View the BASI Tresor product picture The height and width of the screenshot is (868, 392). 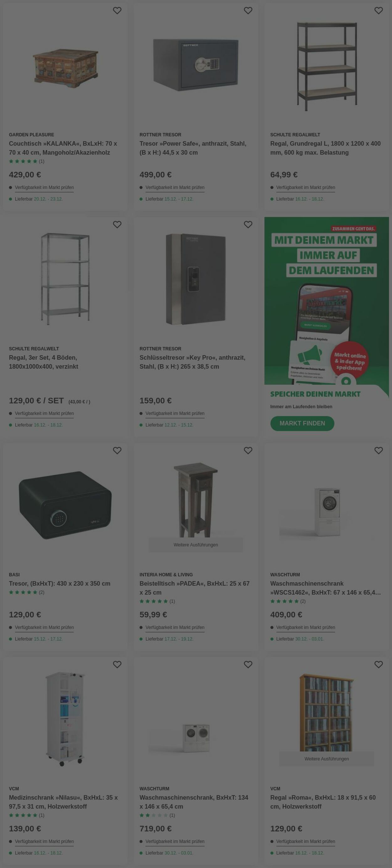tap(65, 505)
